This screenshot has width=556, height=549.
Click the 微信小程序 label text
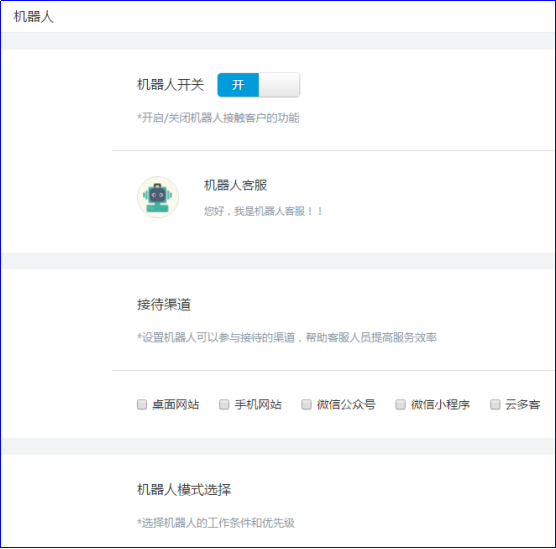click(x=440, y=405)
